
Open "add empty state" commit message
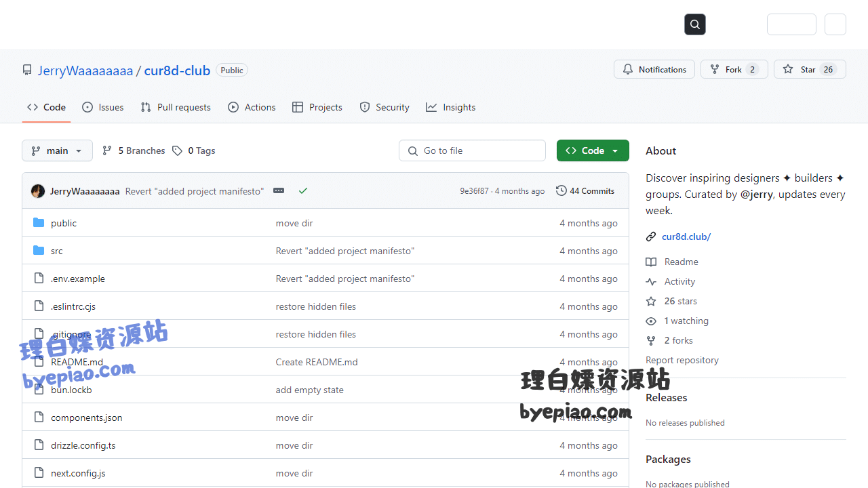(x=310, y=390)
